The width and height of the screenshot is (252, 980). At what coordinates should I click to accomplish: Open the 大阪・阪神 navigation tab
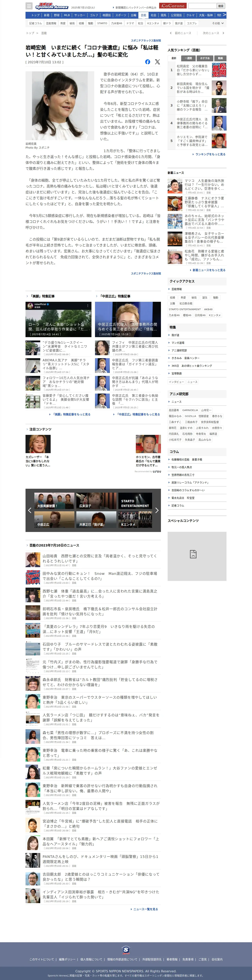coord(206,15)
